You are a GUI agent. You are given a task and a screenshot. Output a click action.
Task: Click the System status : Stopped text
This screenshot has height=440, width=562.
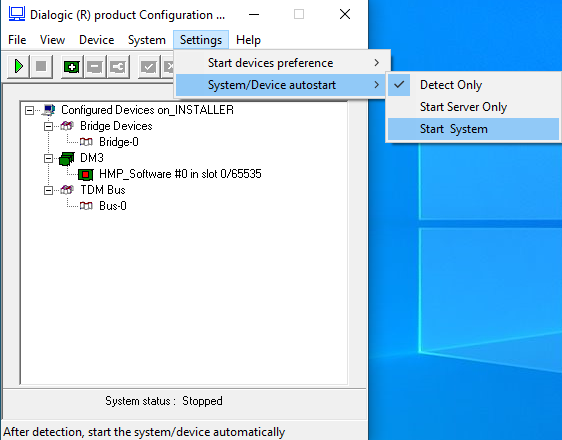164,401
